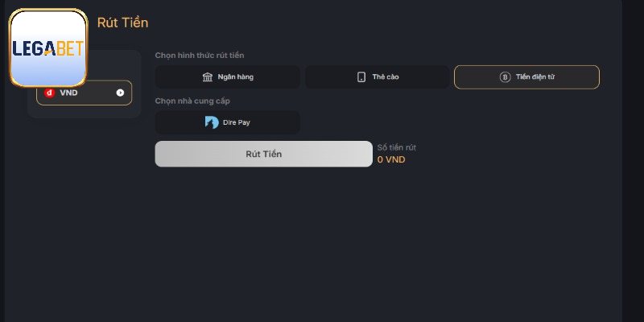The image size is (644, 322).
Task: Open the VND wallet selector
Action: pyautogui.click(x=84, y=93)
